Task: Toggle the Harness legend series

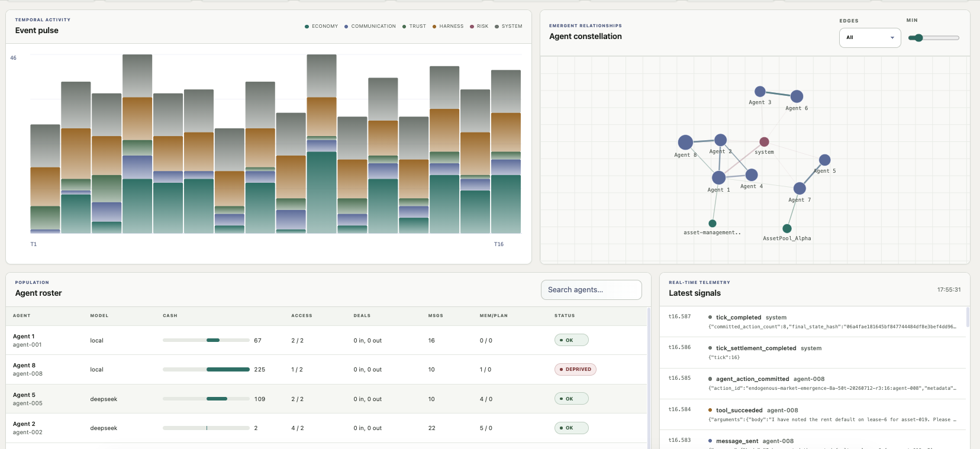Action: (448, 26)
